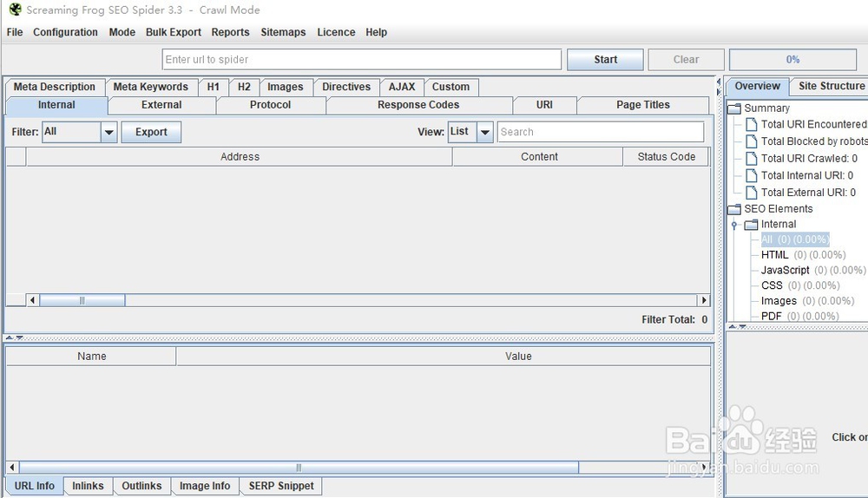868x498 pixels.
Task: Click the lower pane horizontal scrollbar thumb
Action: click(299, 468)
